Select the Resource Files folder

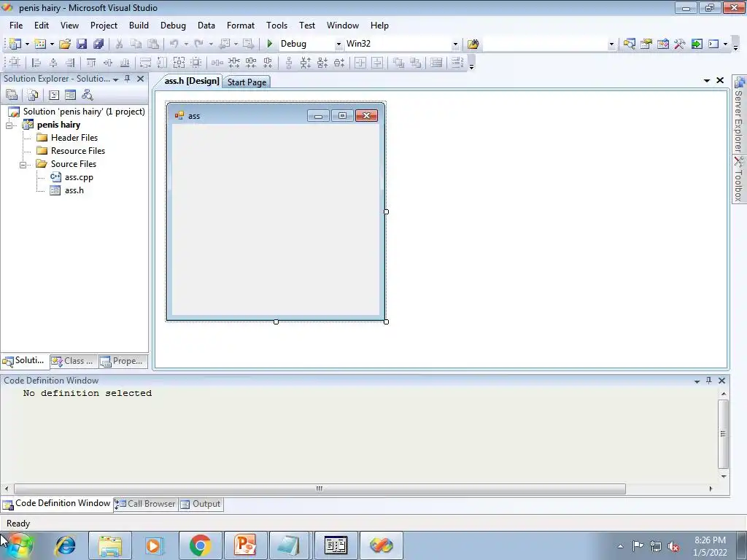pos(78,150)
